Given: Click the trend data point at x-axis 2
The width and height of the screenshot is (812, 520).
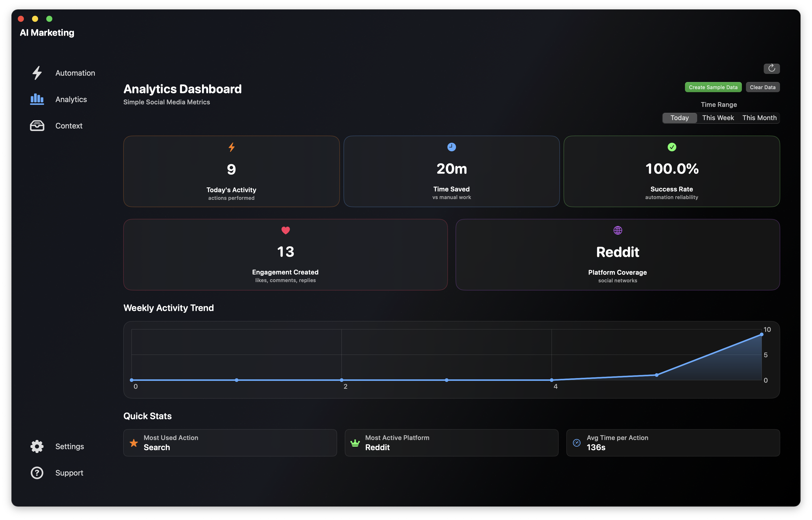Looking at the screenshot, I should coord(341,380).
